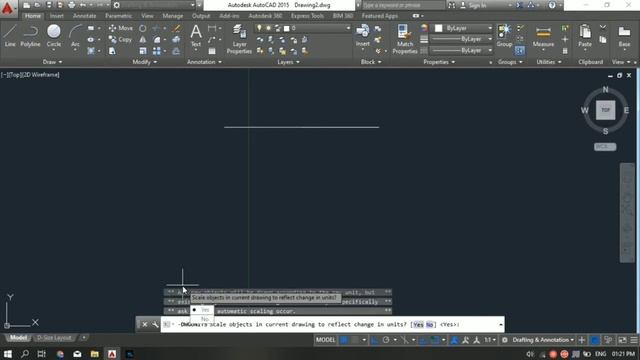Open File Explorer from taskbar
This screenshot has width=640, height=360.
pos(95,354)
